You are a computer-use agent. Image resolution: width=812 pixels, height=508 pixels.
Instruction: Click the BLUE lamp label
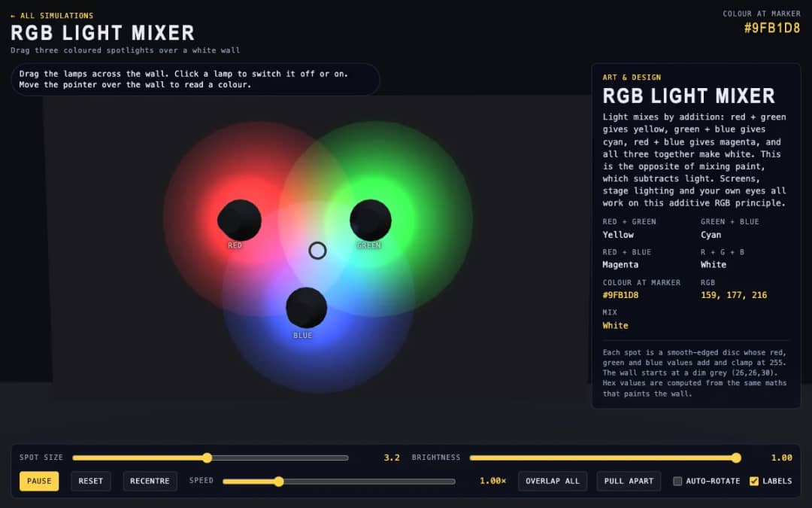[x=302, y=336]
